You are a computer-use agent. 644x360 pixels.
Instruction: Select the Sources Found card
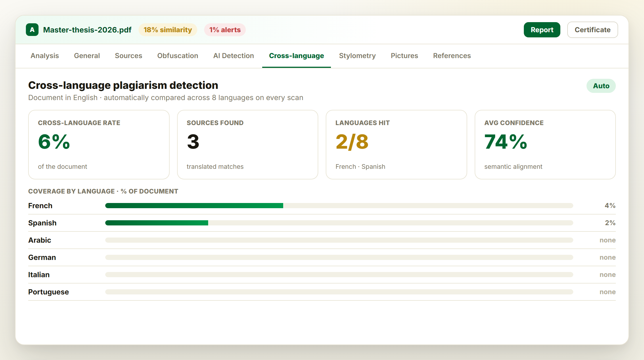click(248, 145)
